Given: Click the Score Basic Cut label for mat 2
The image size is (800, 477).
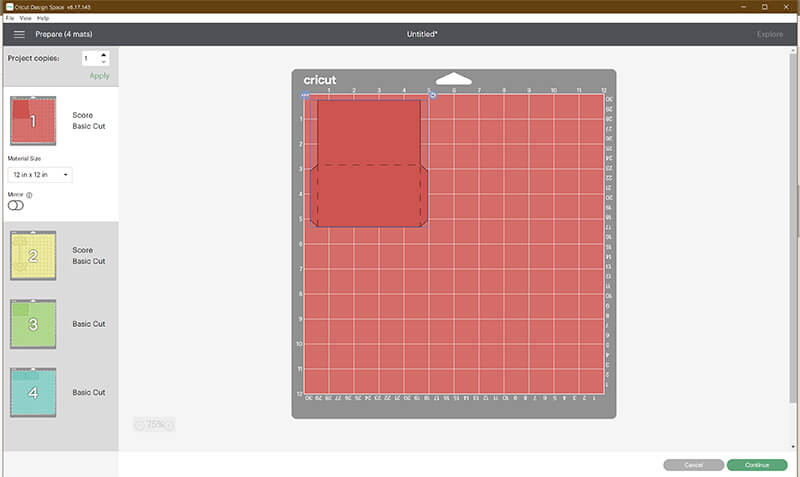Looking at the screenshot, I should click(89, 256).
